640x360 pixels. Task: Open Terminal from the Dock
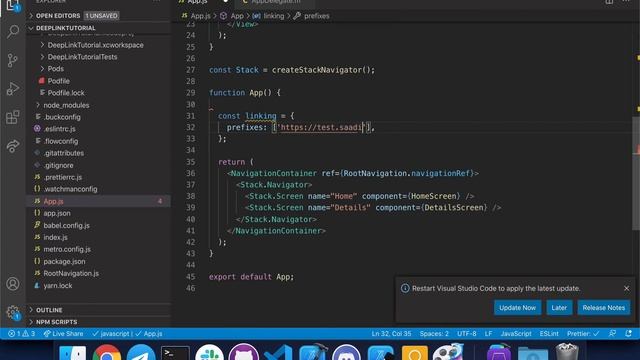(x=175, y=353)
